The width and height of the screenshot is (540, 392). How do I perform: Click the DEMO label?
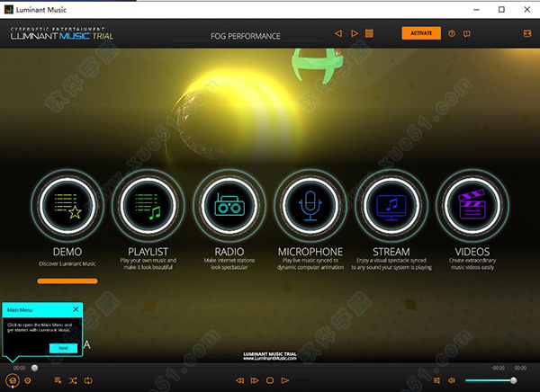coord(67,252)
